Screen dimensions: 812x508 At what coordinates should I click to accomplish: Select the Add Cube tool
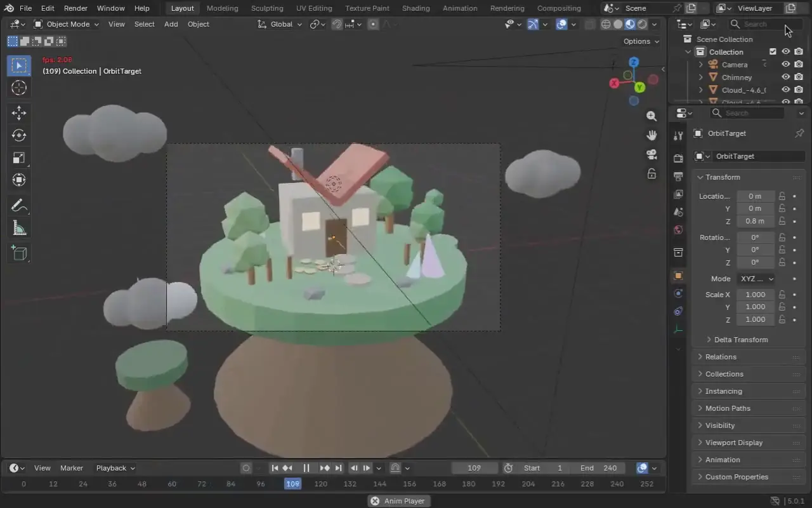pyautogui.click(x=19, y=254)
